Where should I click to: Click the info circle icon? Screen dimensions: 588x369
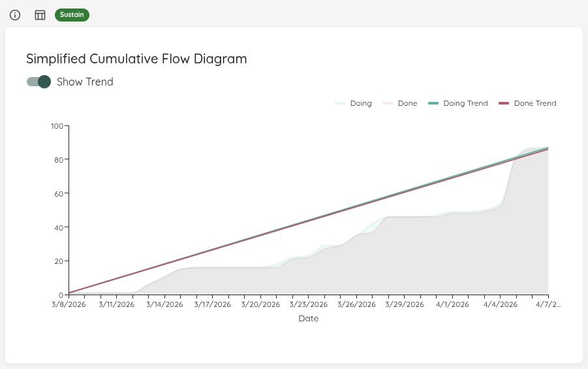click(x=15, y=14)
